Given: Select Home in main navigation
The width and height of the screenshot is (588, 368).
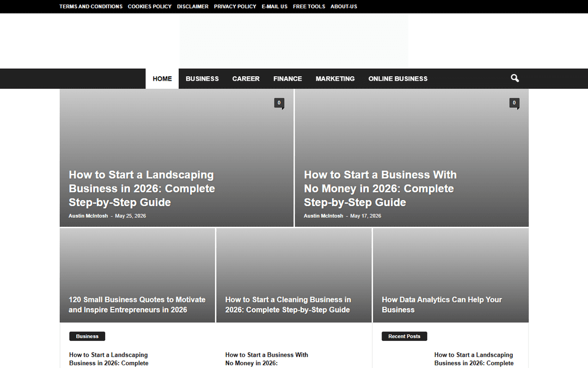Looking at the screenshot, I should (x=162, y=79).
